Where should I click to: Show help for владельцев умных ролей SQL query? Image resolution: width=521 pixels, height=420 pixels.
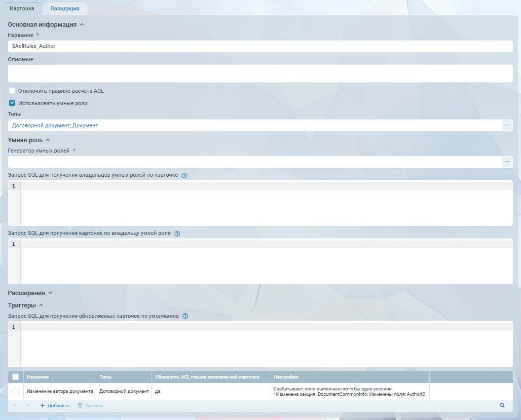point(184,175)
